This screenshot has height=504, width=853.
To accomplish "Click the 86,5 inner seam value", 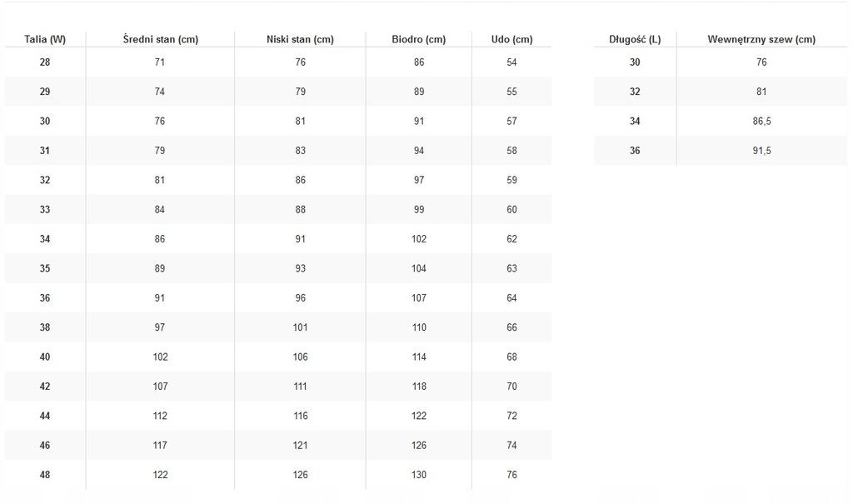I will pos(761,122).
